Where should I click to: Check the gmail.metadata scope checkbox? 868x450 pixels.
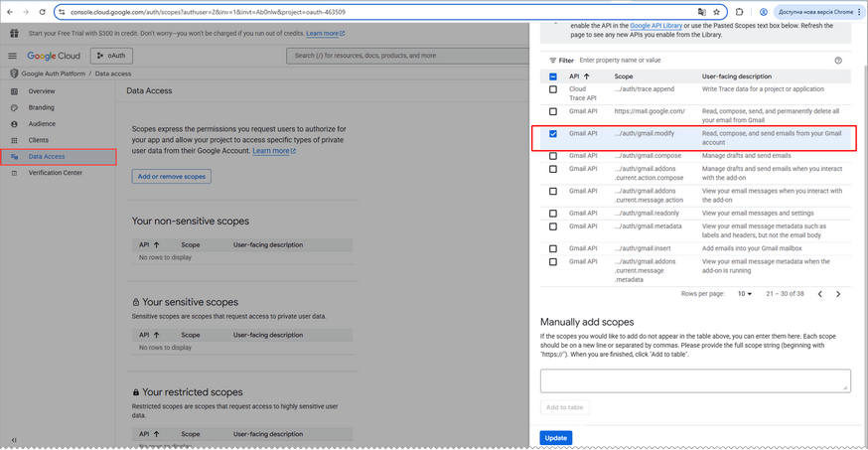(553, 226)
